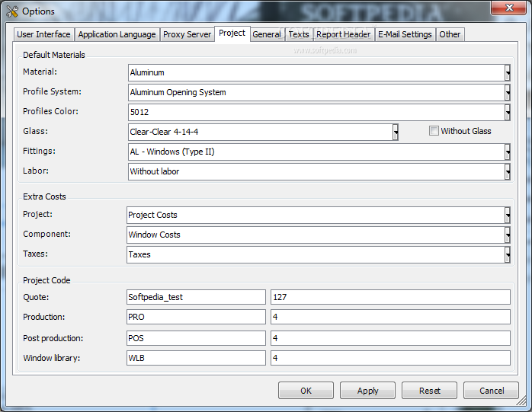Open the Taxes dropdown
Screen dimensions: 532x412
508,254
